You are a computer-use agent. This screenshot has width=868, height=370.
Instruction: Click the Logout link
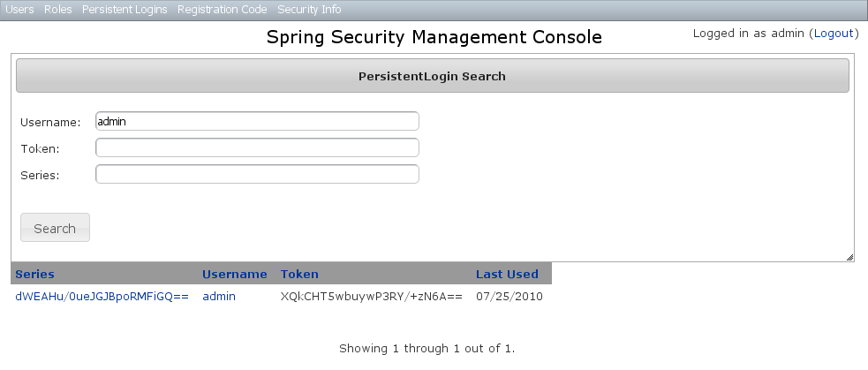click(833, 34)
